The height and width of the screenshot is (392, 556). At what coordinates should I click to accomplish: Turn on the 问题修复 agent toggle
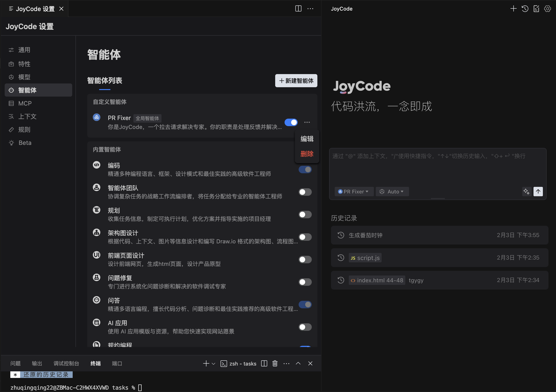click(x=305, y=282)
